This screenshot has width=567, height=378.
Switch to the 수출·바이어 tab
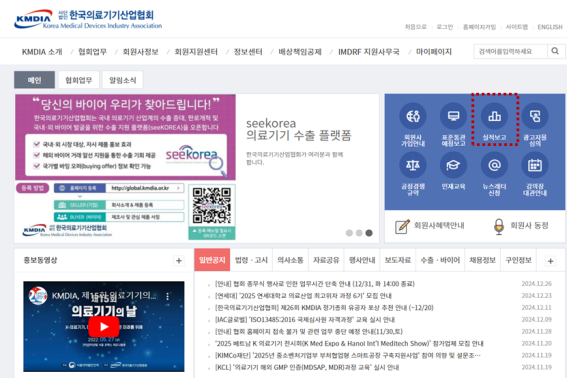tap(440, 260)
